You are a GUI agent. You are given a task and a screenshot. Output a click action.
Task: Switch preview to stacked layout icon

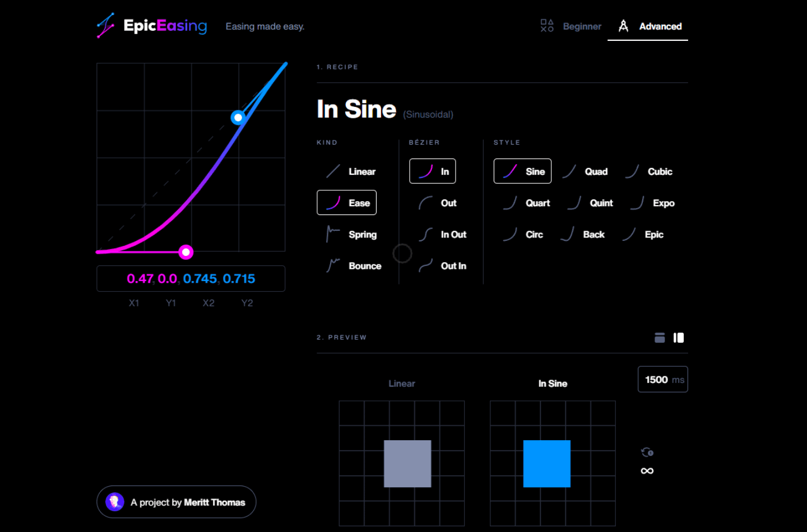point(660,338)
